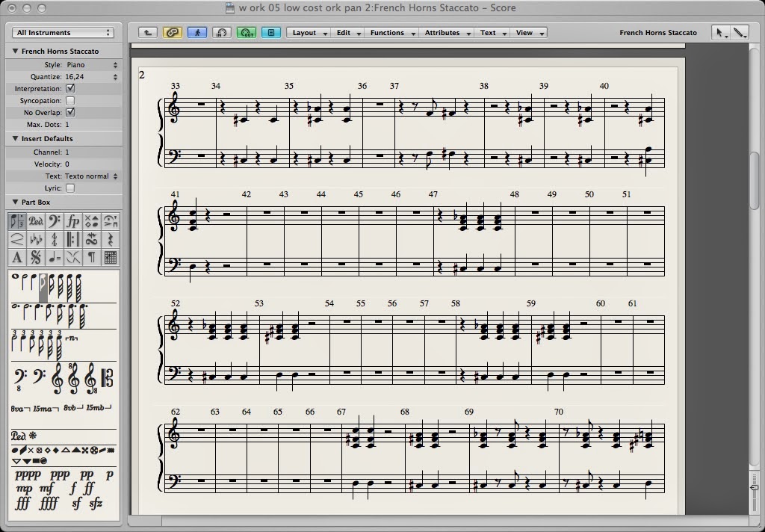Pick the 15ma symbol

pyautogui.click(x=46, y=409)
